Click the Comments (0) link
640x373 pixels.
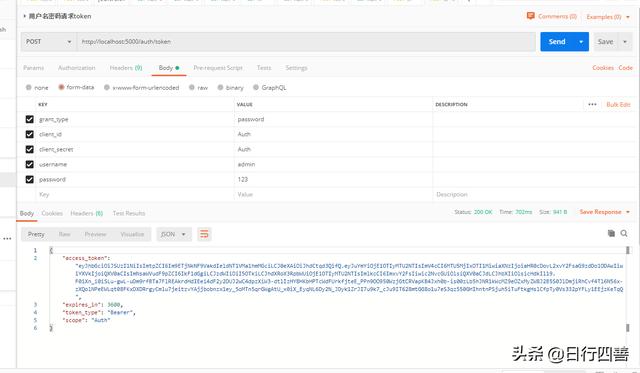click(557, 16)
